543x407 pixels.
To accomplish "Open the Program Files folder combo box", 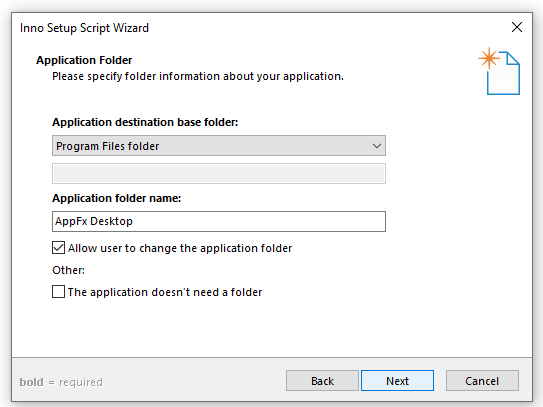I will (219, 146).
